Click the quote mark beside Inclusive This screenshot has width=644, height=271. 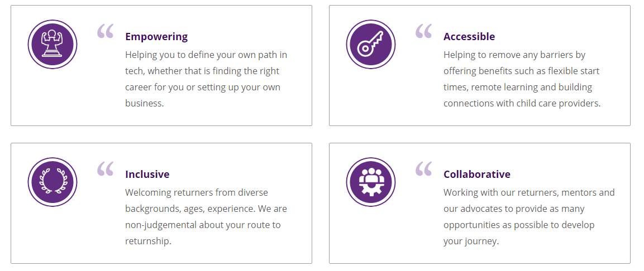(105, 169)
